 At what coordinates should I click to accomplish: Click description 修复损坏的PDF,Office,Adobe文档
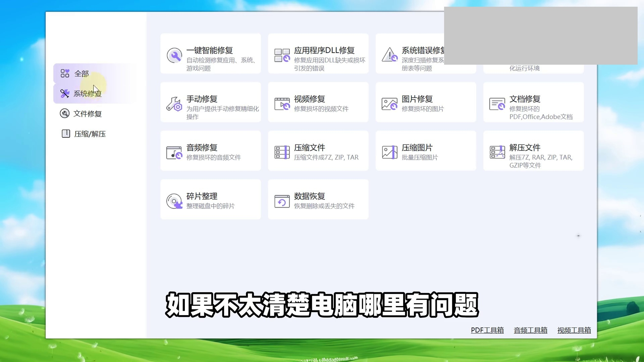click(541, 113)
